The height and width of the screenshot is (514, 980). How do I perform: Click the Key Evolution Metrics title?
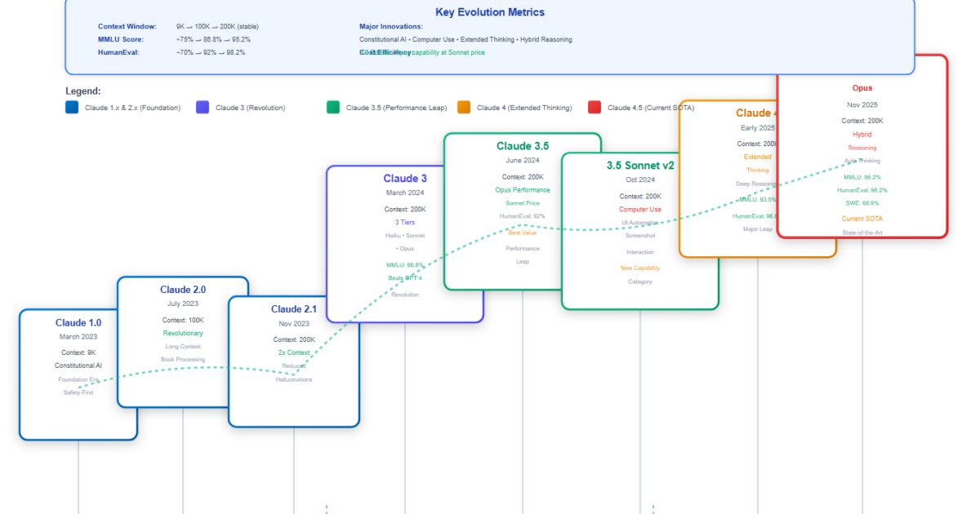pyautogui.click(x=490, y=12)
